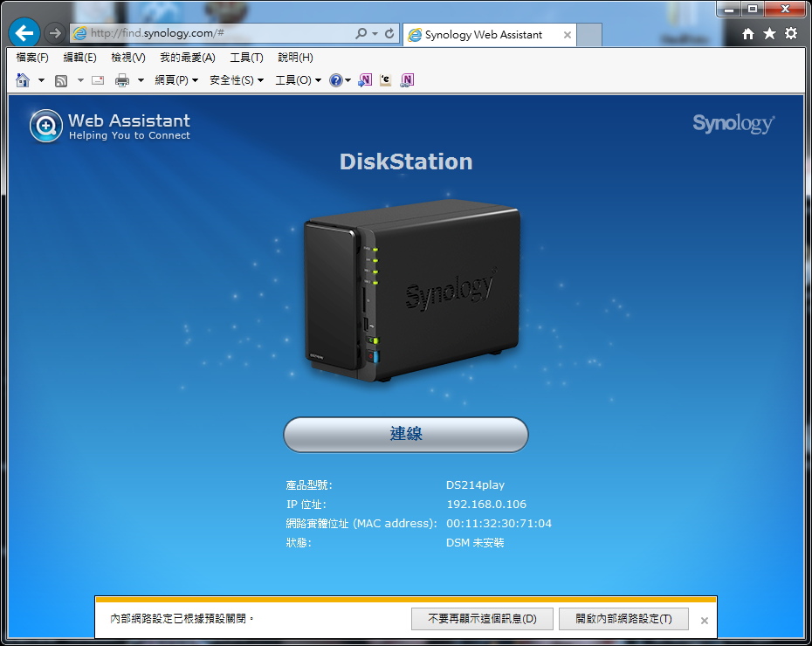
Task: Select the MAC address 00:11:32:30:71:04
Action: pyautogui.click(x=499, y=523)
